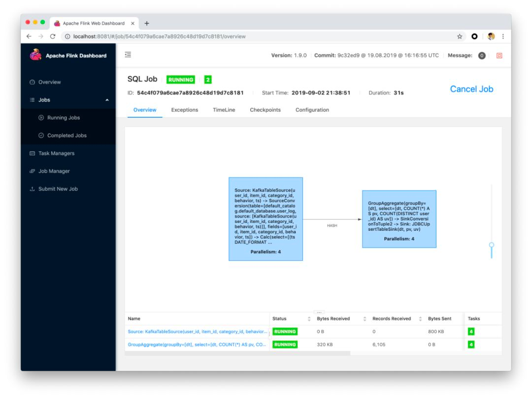The width and height of the screenshot is (532, 398).
Task: Open the Source: KafkaTableSource row link
Action: click(197, 331)
